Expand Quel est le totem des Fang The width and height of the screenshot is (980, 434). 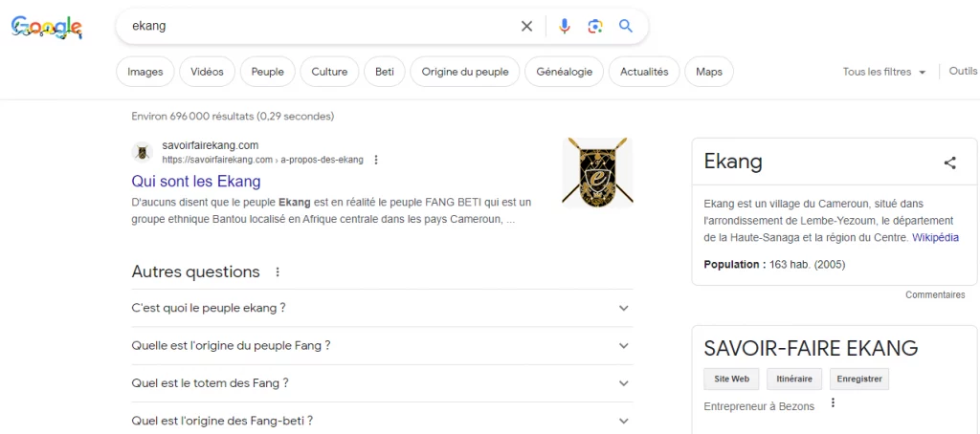click(x=382, y=382)
